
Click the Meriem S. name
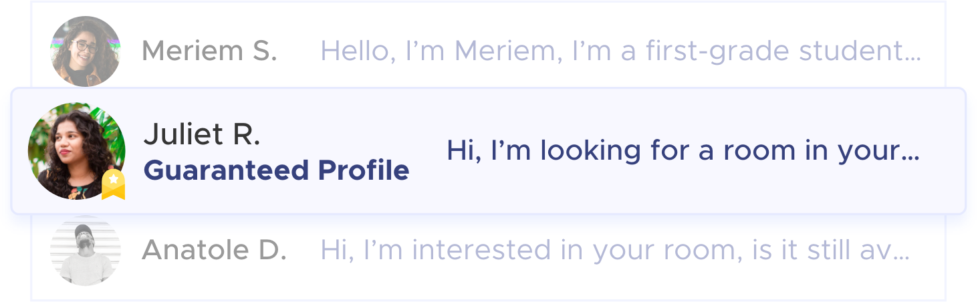209,51
